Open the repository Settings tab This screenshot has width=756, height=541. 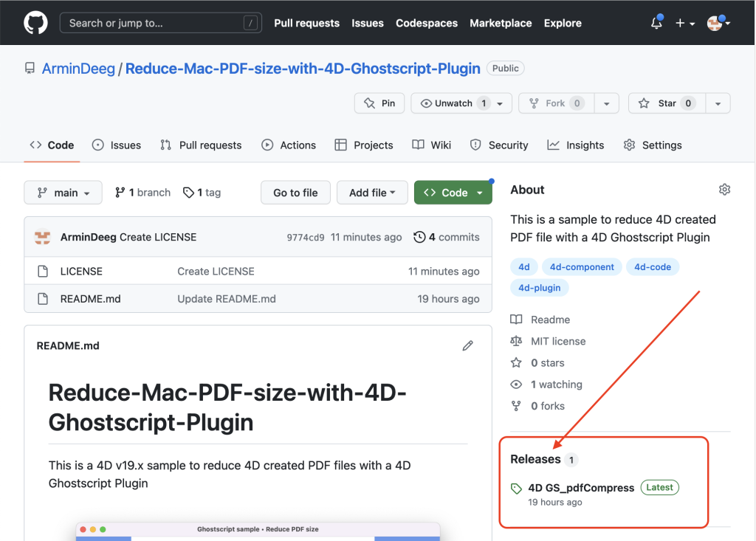coord(653,145)
